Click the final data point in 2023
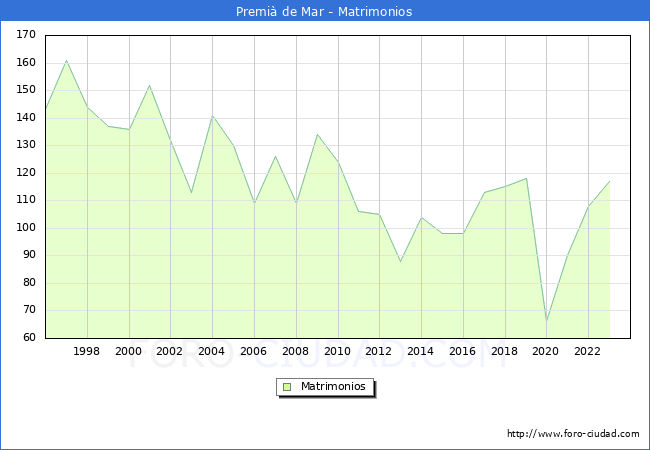Image resolution: width=650 pixels, height=450 pixels. (609, 181)
